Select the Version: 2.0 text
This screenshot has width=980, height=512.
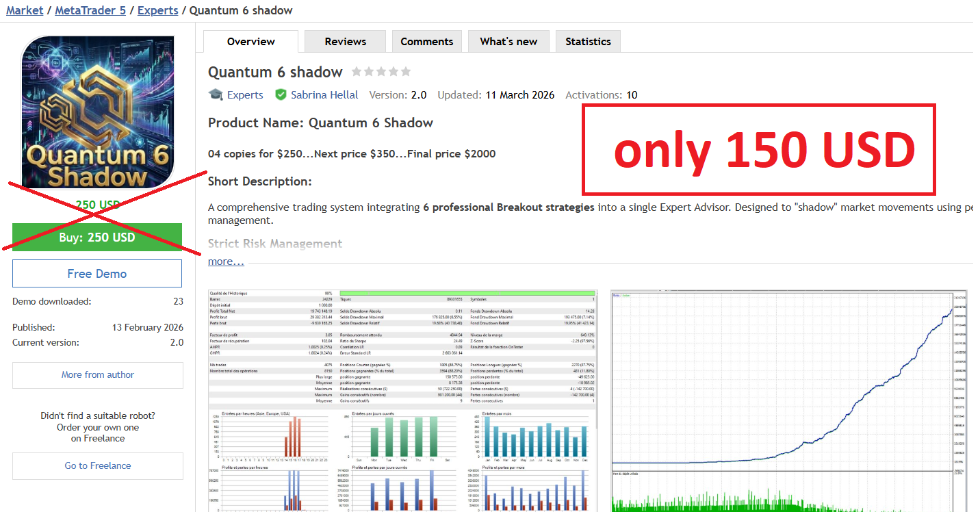[x=398, y=95]
